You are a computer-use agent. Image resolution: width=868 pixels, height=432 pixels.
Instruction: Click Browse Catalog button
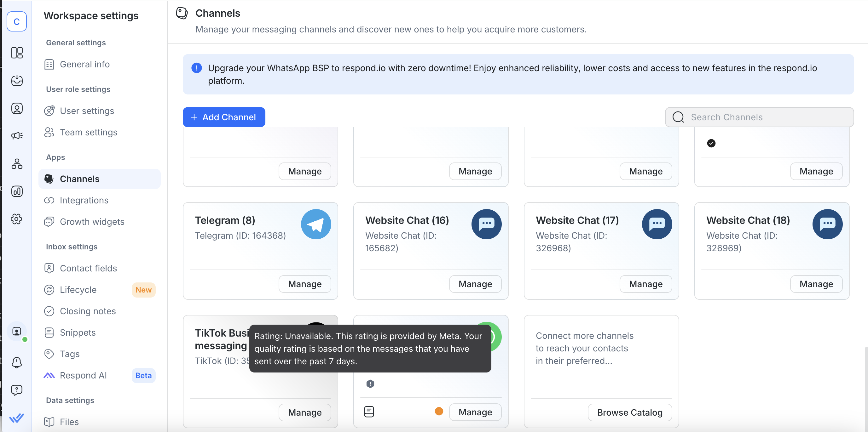tap(629, 412)
